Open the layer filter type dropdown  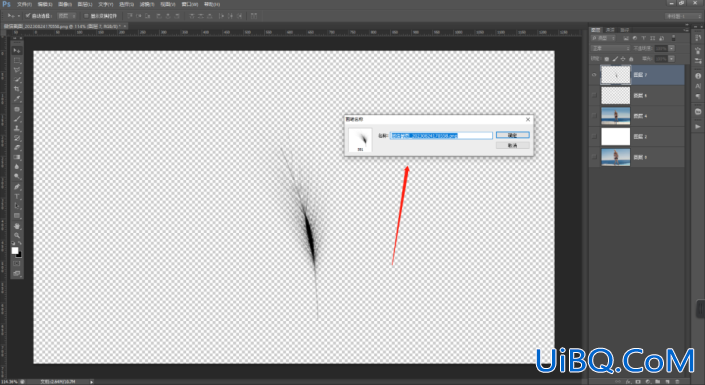(603, 38)
